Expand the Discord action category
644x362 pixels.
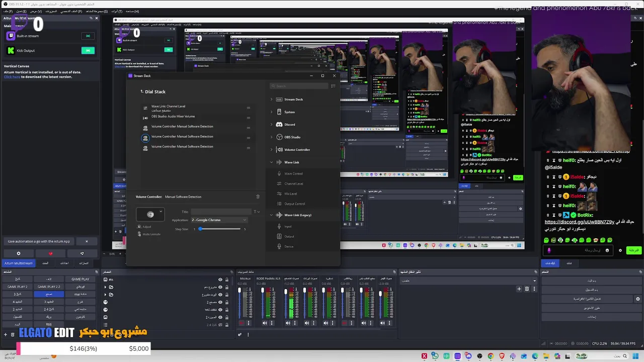pyautogui.click(x=272, y=125)
